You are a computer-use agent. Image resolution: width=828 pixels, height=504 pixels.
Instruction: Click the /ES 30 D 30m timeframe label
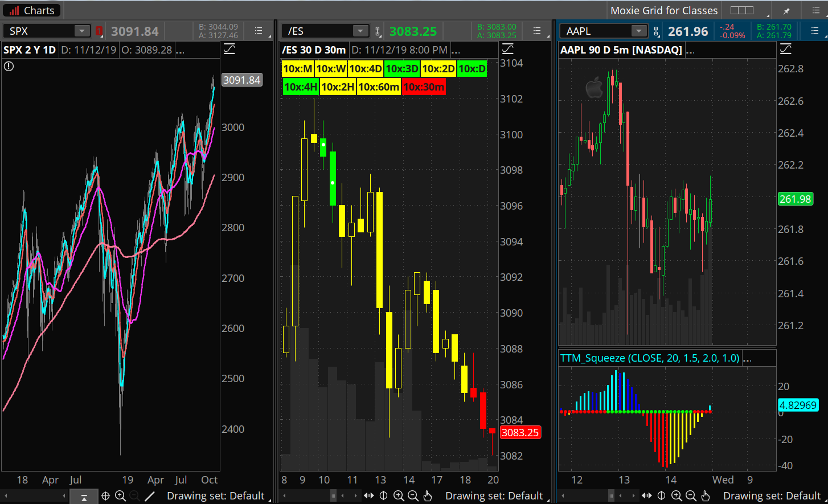coord(314,50)
